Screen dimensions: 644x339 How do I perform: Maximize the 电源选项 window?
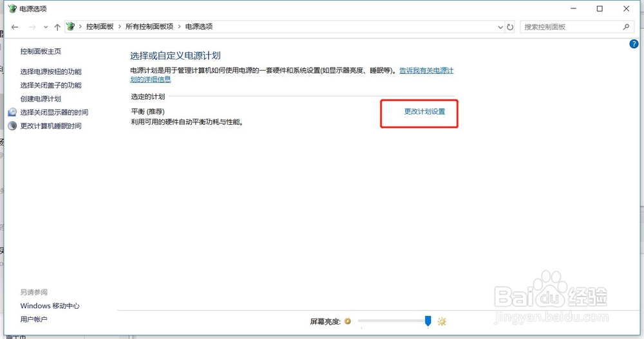[600, 8]
